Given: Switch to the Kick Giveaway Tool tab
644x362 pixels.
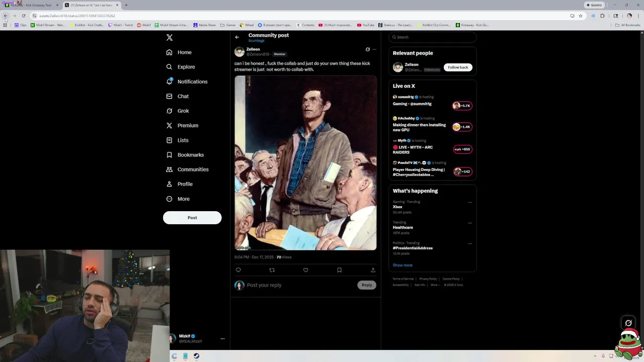Looking at the screenshot, I should (x=32, y=5).
